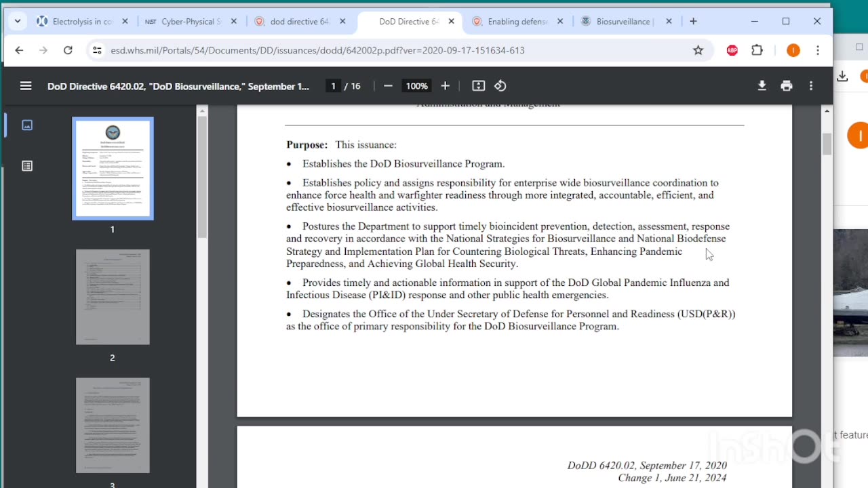Zoom out of the PDF document
868x488 pixels.
[388, 86]
